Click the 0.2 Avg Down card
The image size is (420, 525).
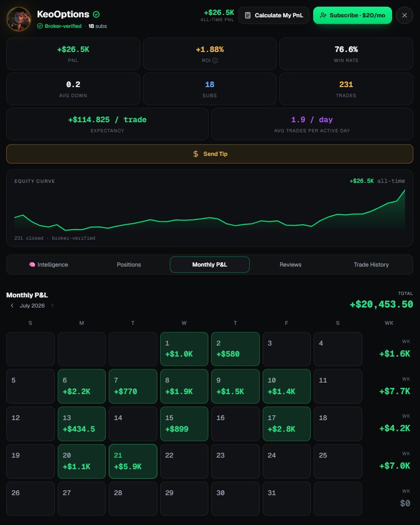(73, 89)
